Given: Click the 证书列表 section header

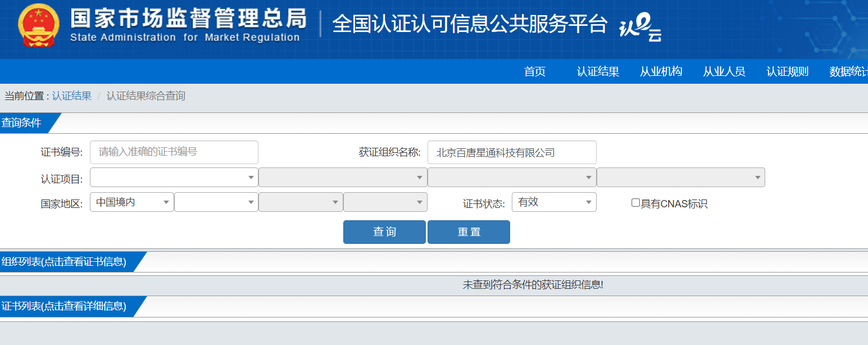Looking at the screenshot, I should (x=63, y=306).
